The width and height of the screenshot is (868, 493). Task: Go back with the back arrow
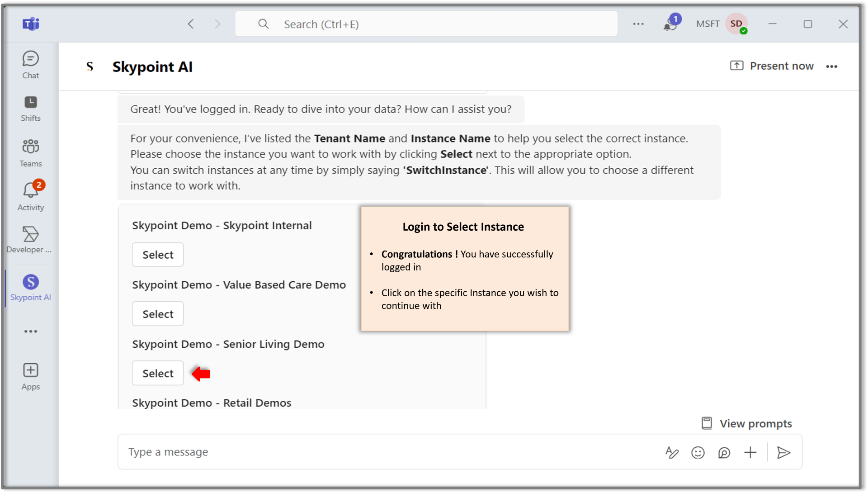point(191,24)
